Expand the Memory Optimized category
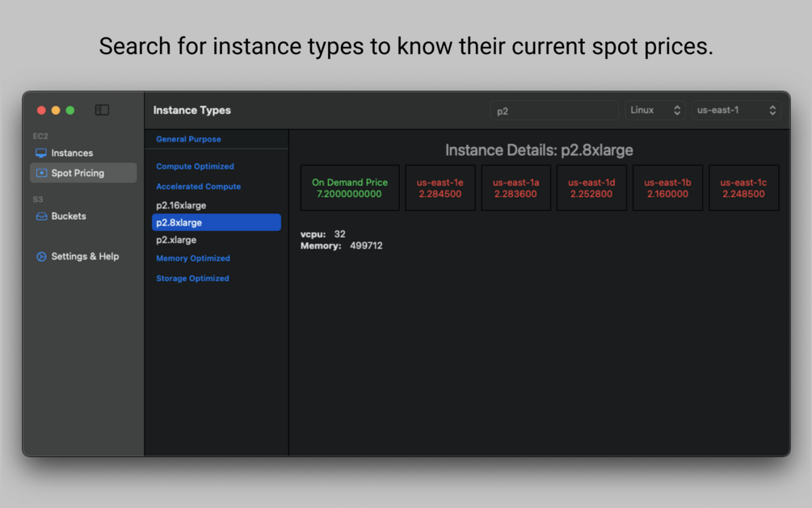Screen dimensions: 812x508 pos(193,258)
